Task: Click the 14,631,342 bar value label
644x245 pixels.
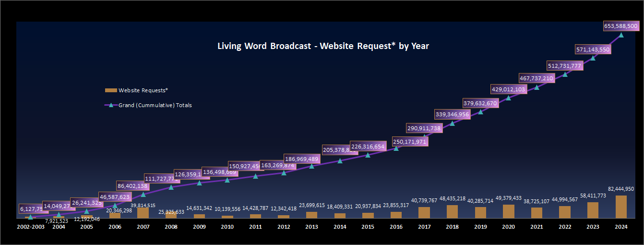Action: click(x=199, y=208)
